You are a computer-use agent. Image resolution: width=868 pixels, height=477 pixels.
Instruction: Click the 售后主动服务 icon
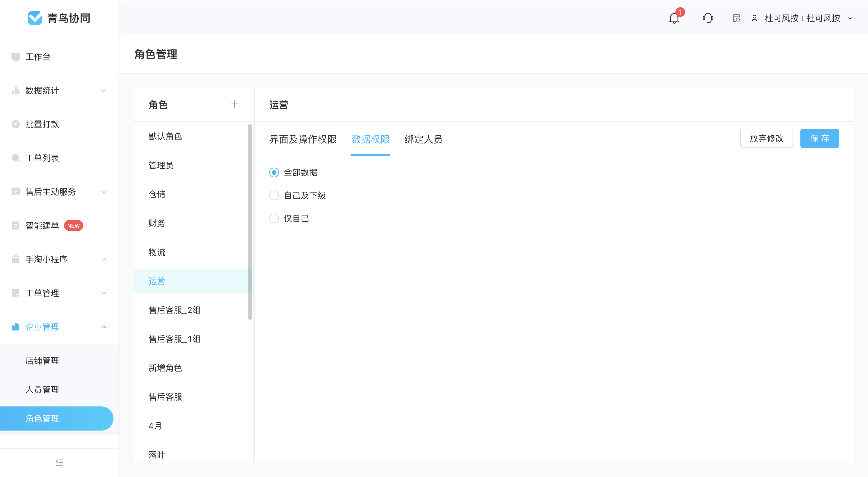click(15, 191)
